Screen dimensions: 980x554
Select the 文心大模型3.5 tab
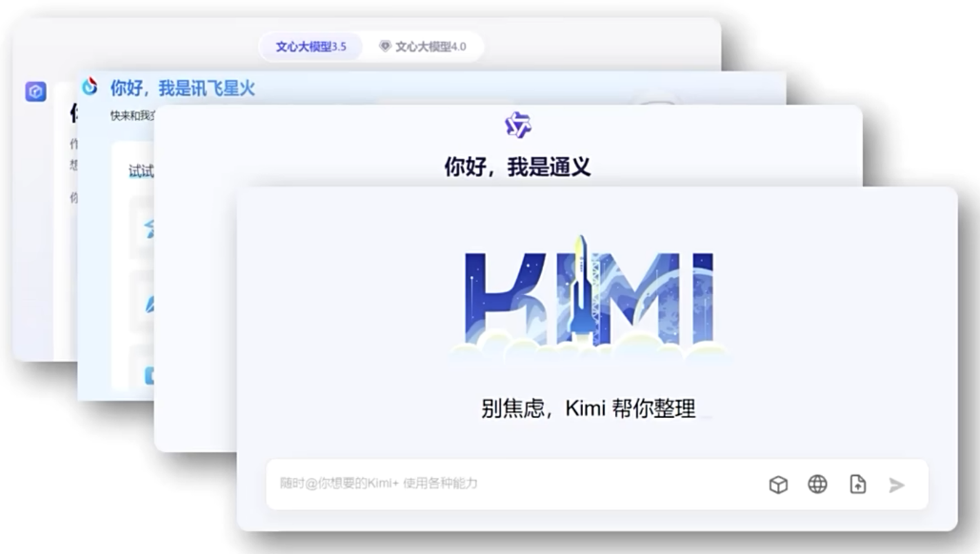point(310,47)
